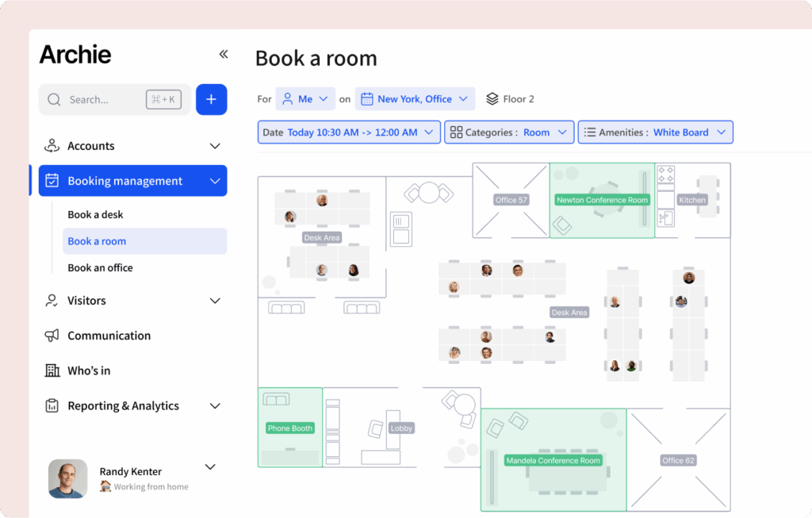Click the Visitors person icon in sidebar
Screen dimensions: 812x518
[x=51, y=301]
